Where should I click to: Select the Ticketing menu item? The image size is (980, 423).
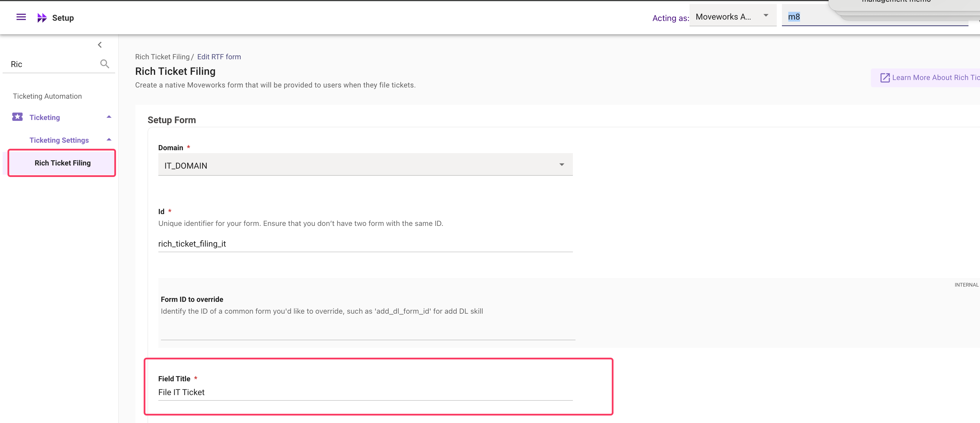pos(45,117)
